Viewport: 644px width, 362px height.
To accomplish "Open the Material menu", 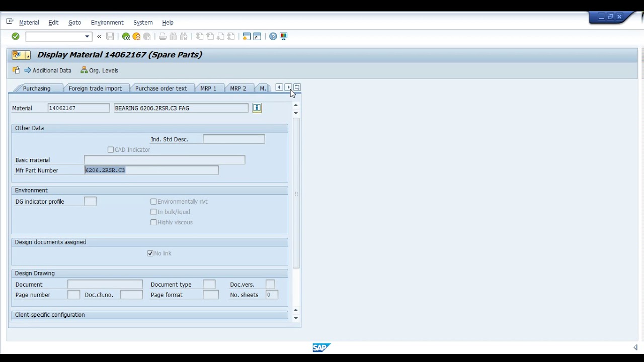I will click(x=29, y=23).
